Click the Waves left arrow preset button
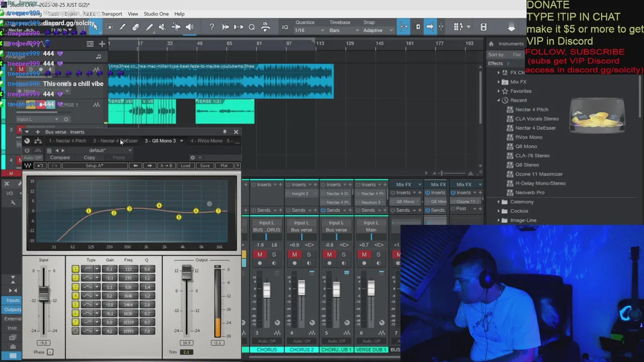Viewport: 644px width, 362px height. (135, 165)
